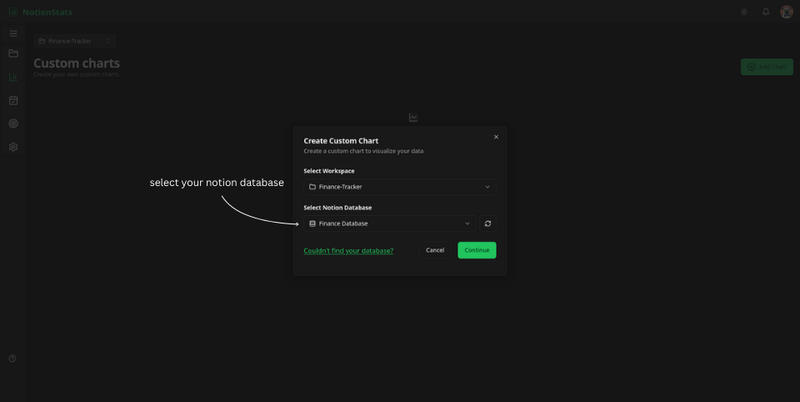Click the "Select Notion Database" label

click(x=338, y=208)
